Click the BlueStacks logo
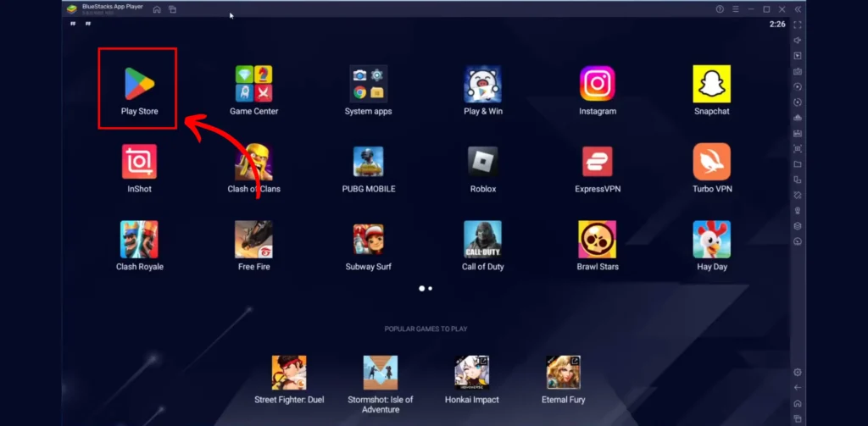868x426 pixels. click(71, 8)
